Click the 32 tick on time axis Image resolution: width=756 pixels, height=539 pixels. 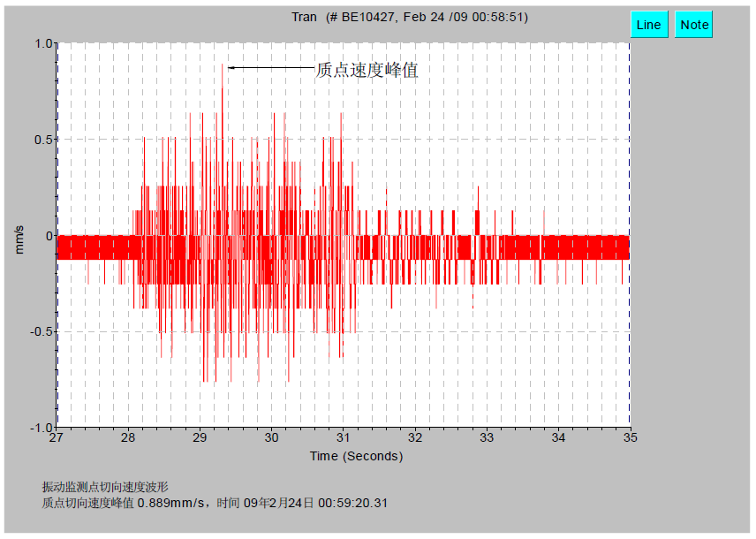coord(415,437)
